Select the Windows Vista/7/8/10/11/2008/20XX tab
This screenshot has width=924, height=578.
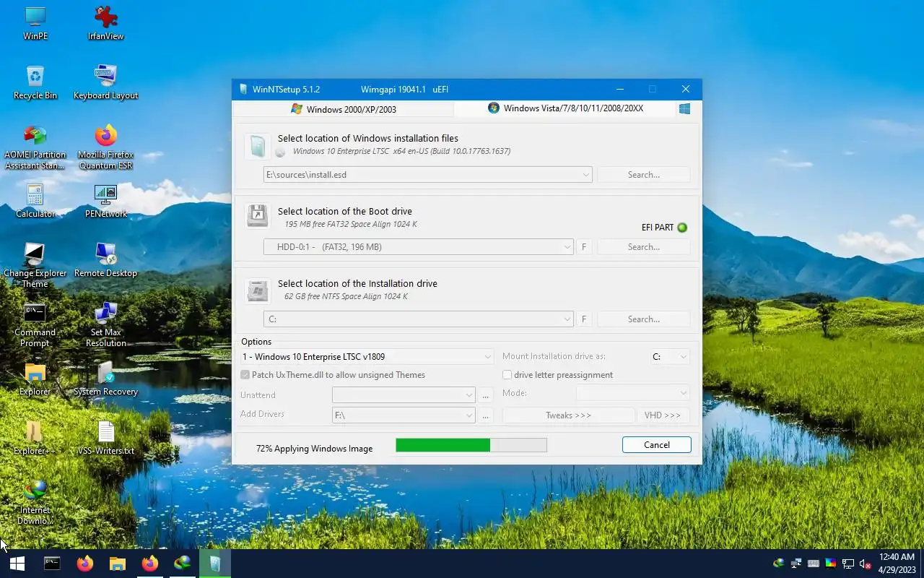tap(565, 108)
